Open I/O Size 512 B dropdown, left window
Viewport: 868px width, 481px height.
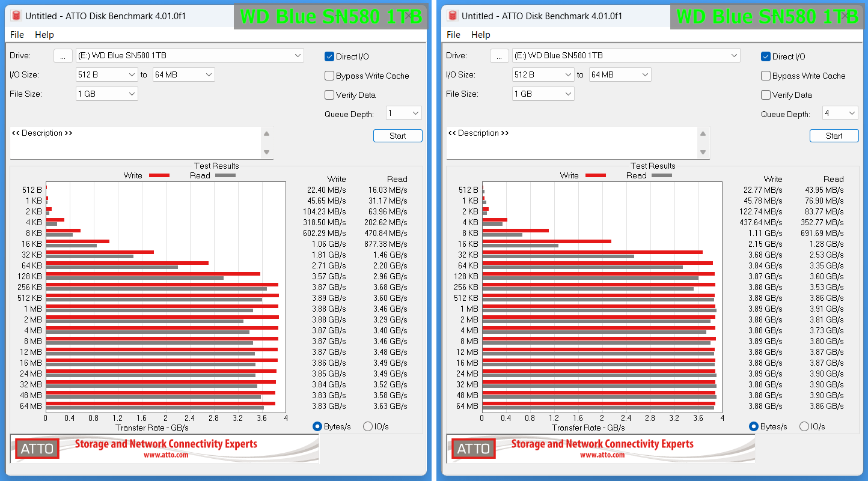click(107, 74)
